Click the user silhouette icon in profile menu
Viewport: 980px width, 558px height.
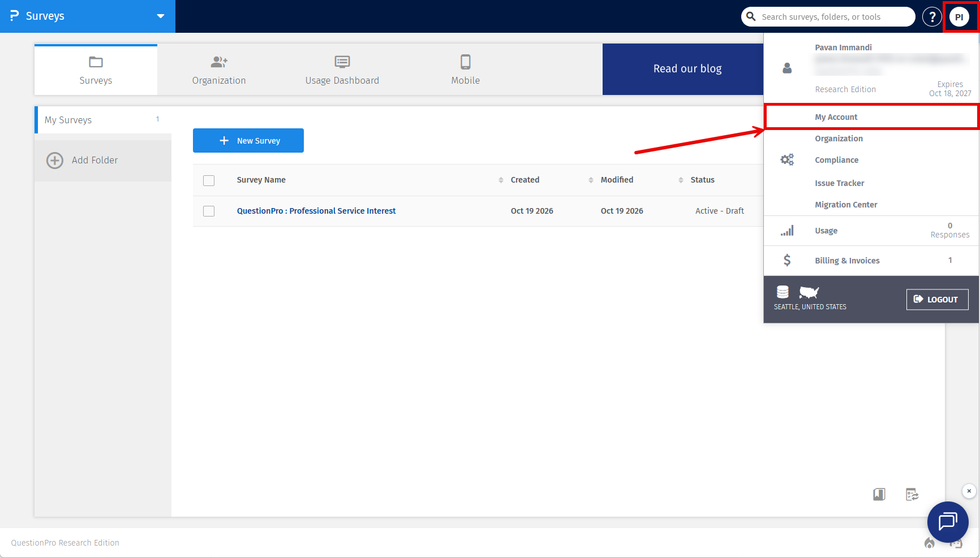[x=787, y=68]
